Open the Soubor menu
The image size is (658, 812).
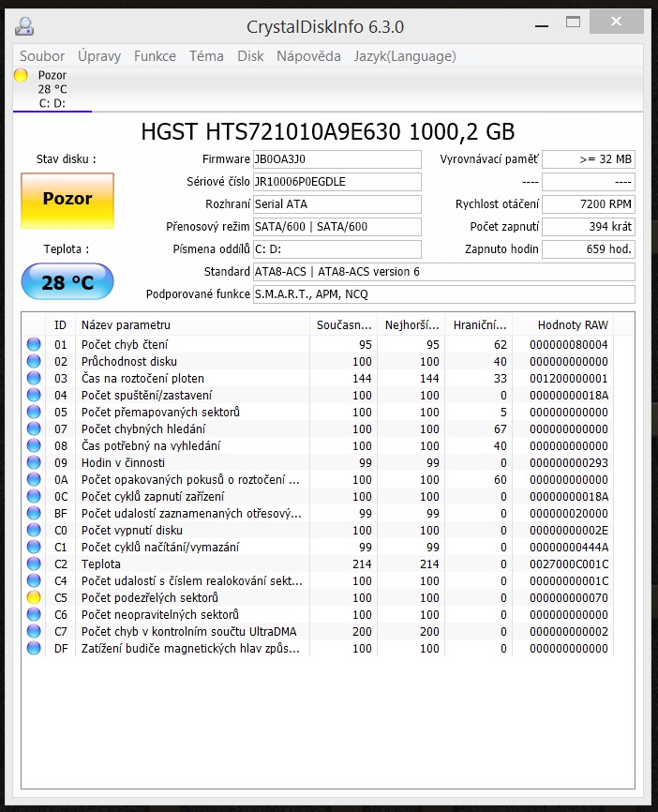(x=42, y=56)
